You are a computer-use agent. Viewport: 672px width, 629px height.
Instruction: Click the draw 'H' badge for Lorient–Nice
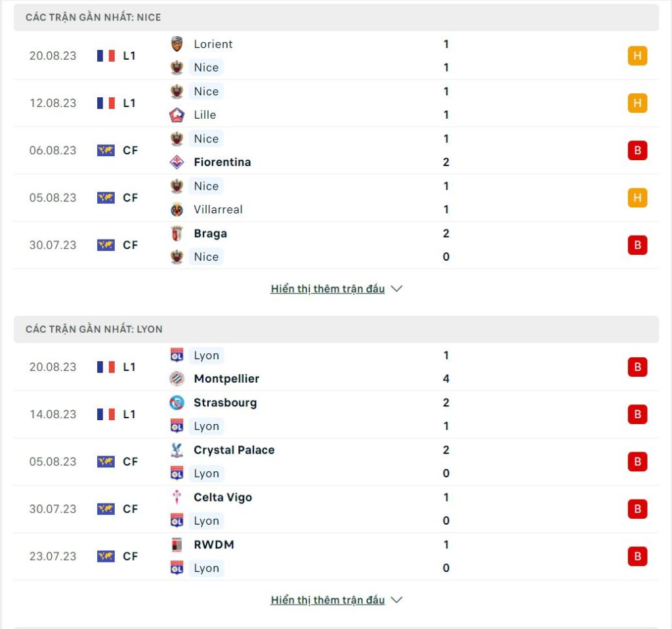637,56
